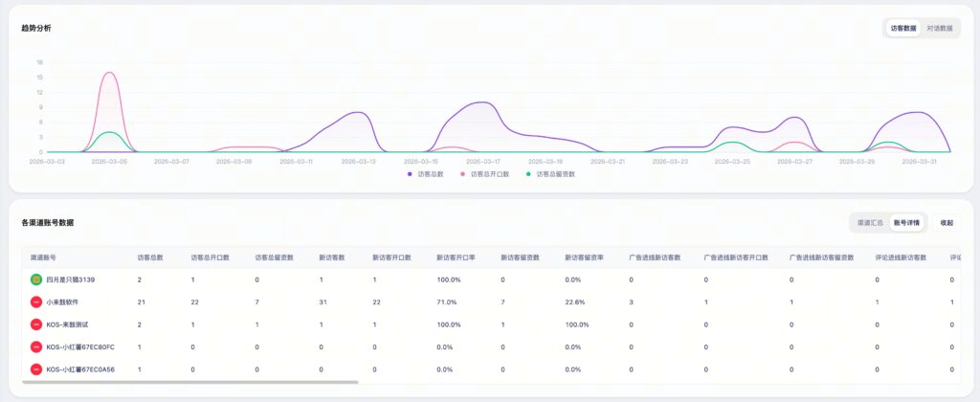Viewport: 980px width, 402px height.
Task: Click the 新访客留资率 column header
Action: point(585,257)
